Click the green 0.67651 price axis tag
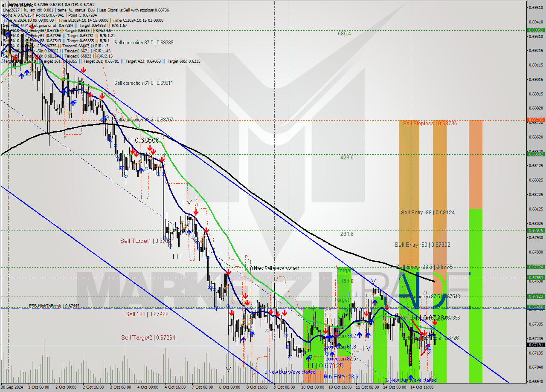 (x=535, y=277)
